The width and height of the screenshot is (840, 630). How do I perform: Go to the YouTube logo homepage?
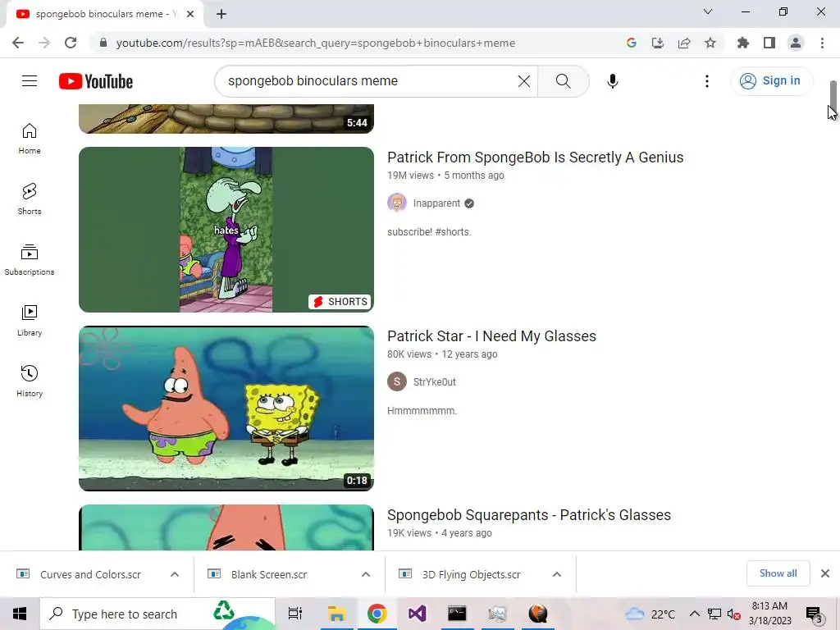tap(96, 81)
